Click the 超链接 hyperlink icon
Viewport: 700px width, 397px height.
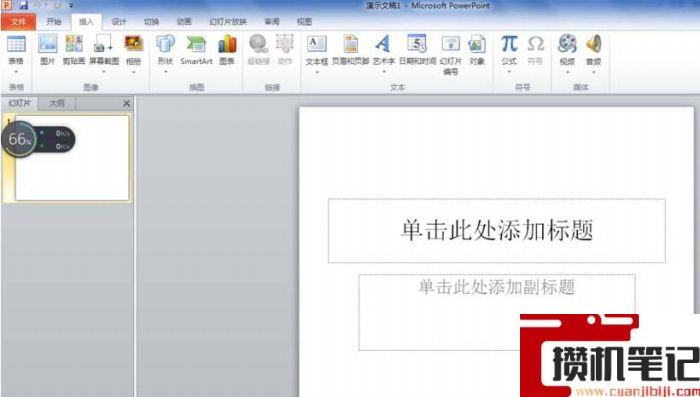[258, 45]
